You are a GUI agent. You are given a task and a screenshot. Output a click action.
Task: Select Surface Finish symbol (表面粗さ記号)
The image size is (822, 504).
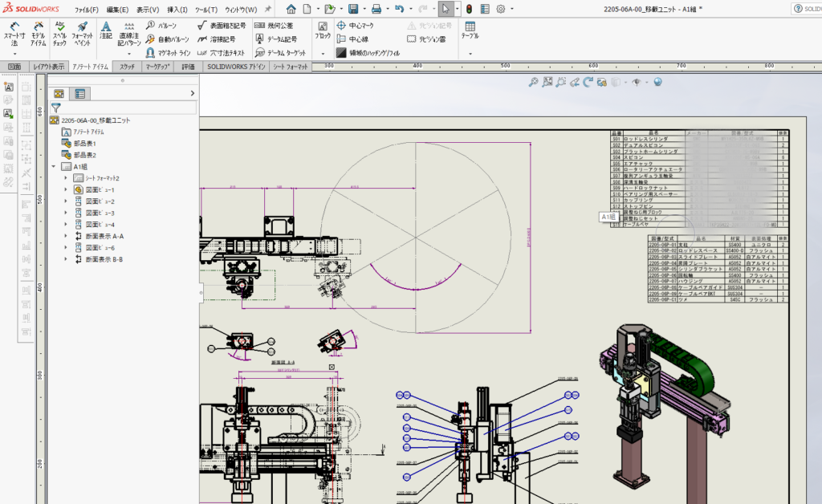222,26
